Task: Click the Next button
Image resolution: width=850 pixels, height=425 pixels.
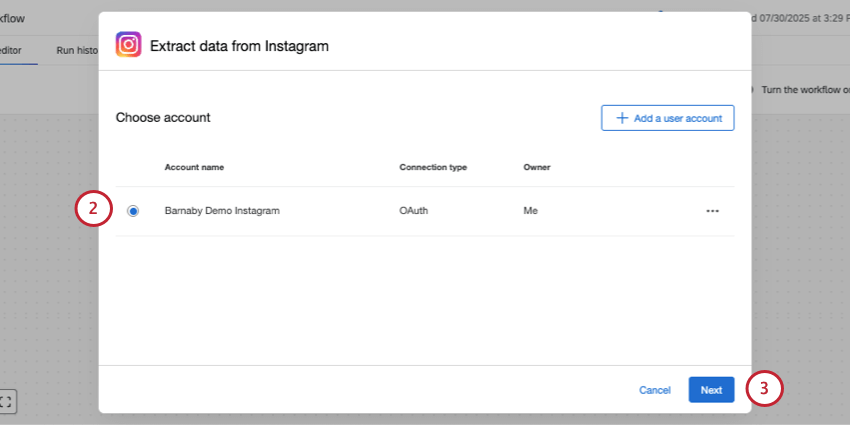Action: (x=711, y=390)
